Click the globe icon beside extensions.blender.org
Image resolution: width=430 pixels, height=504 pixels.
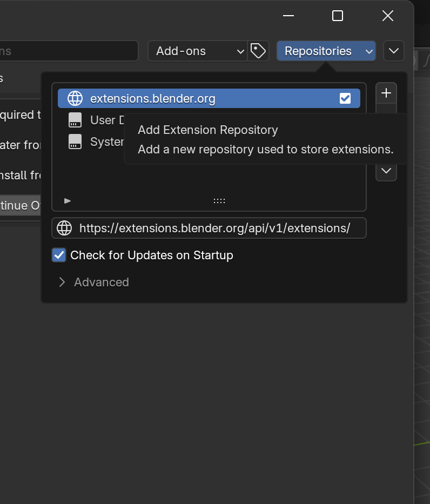click(75, 98)
